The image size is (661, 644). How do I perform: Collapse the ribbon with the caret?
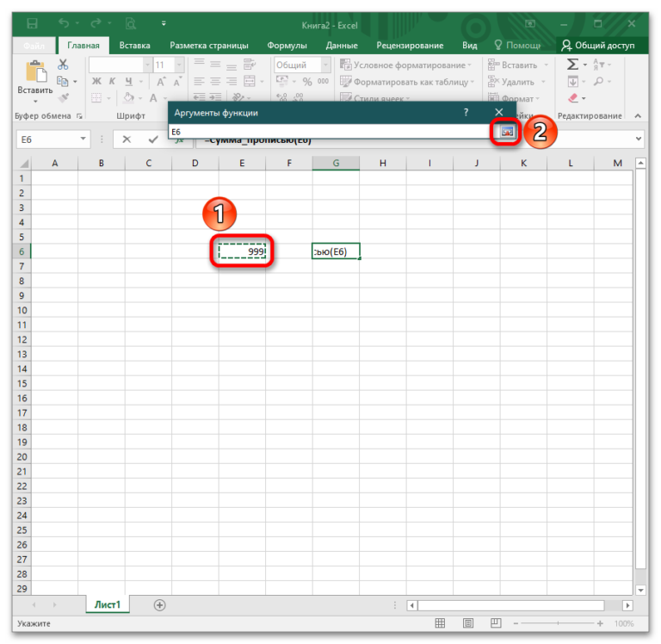[638, 115]
